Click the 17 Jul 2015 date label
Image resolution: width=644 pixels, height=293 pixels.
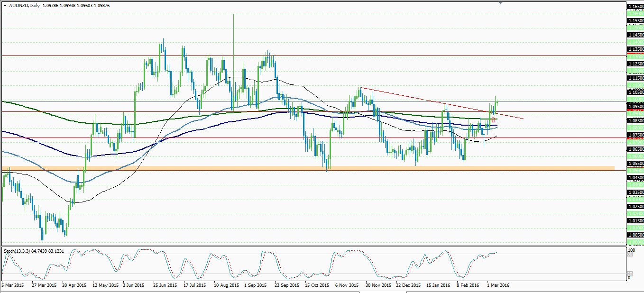click(x=195, y=285)
